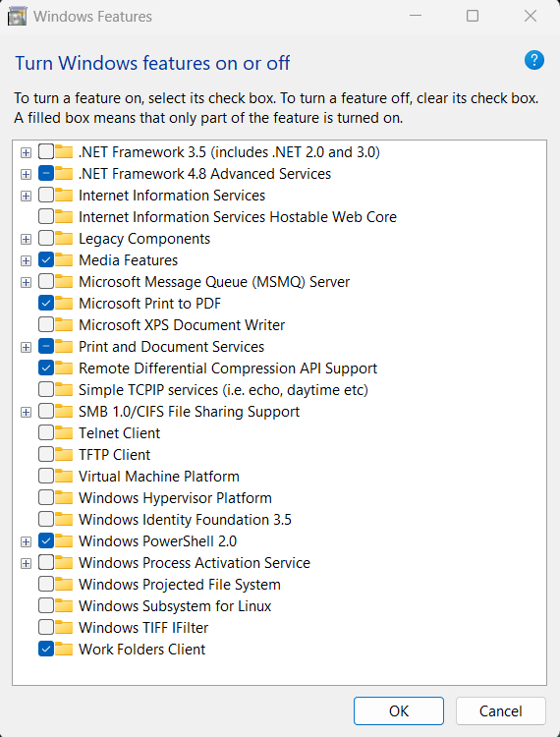Click folder icon beside Windows Subsystem for Linux
This screenshot has width=560, height=737.
(x=64, y=606)
